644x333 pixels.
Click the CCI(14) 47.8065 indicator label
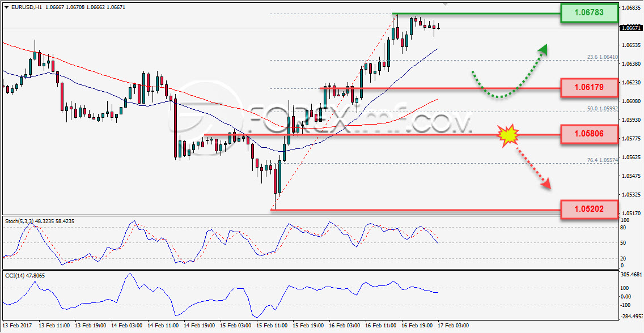click(x=24, y=276)
